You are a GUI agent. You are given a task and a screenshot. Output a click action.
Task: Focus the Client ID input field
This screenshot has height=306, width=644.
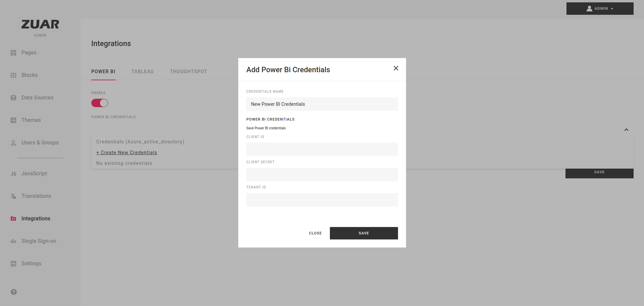[322, 149]
